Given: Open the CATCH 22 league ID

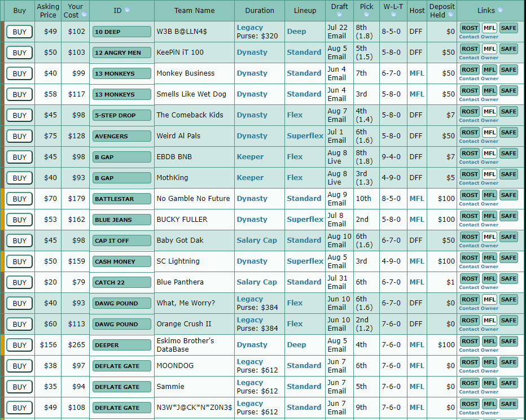Looking at the screenshot, I should pos(122,282).
